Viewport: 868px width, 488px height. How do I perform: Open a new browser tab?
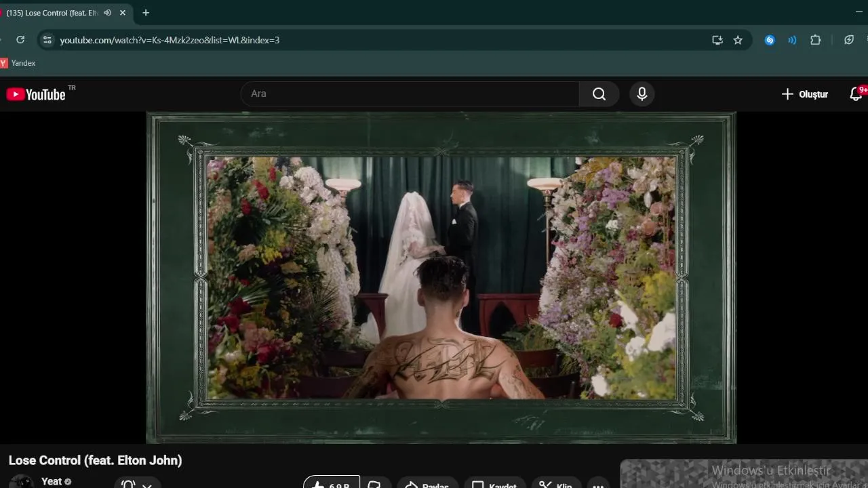146,12
